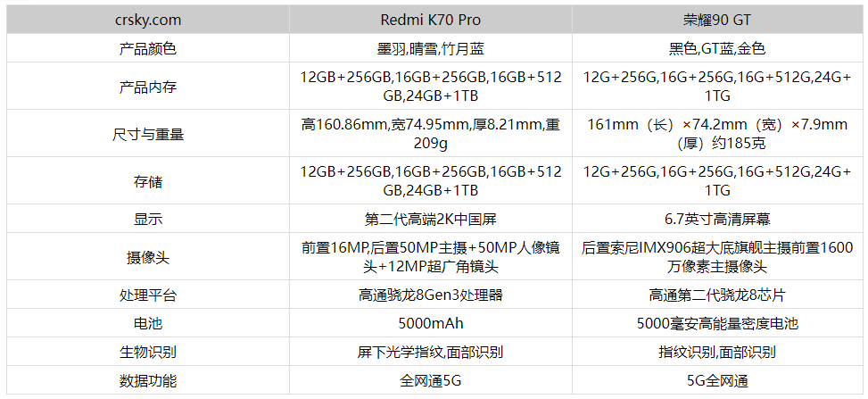Select the Redmi K70 Pro column header
The image size is (868, 399).
click(x=430, y=20)
